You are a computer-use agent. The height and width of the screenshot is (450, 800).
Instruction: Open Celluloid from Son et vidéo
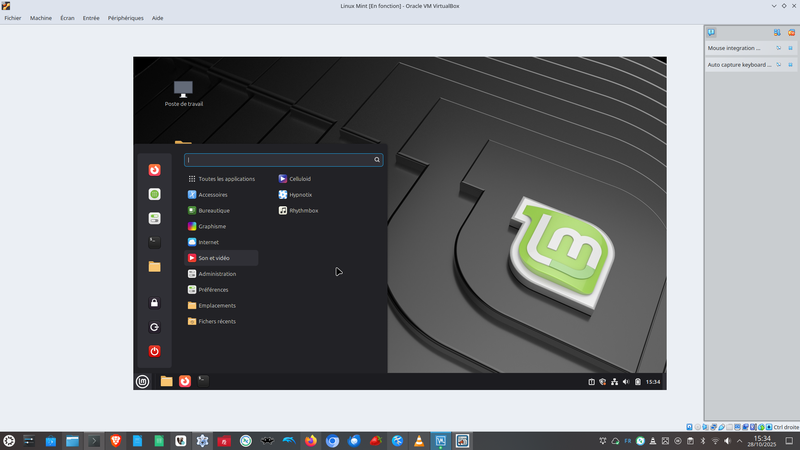click(x=299, y=179)
